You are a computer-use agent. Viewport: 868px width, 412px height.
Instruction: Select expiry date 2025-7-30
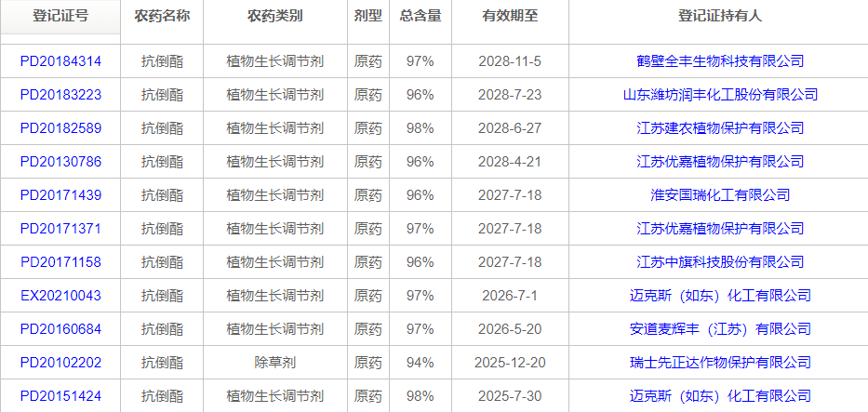click(510, 396)
